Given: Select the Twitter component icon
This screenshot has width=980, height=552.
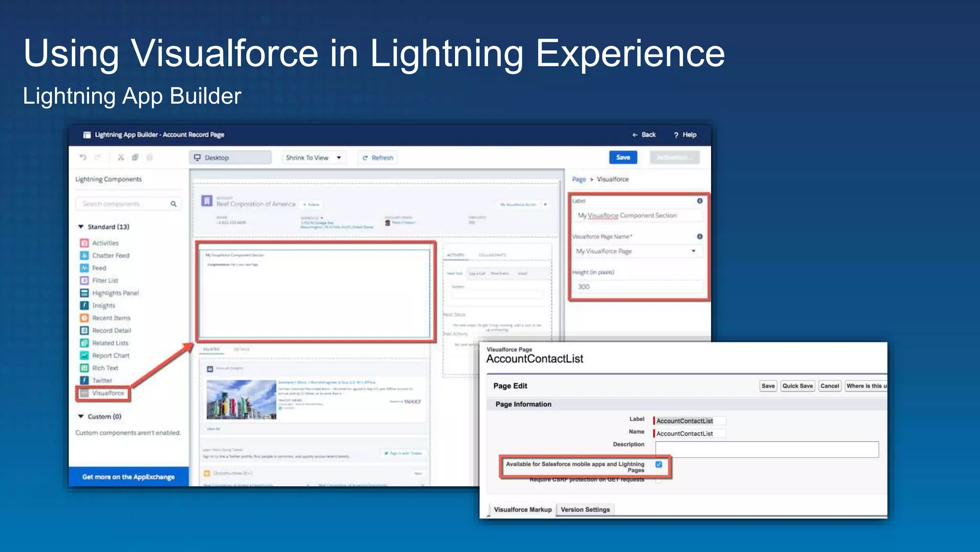Looking at the screenshot, I should tap(84, 380).
